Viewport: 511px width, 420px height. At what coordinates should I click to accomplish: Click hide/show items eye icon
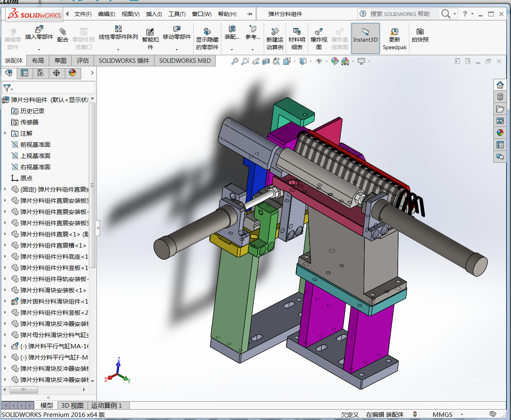(x=319, y=61)
